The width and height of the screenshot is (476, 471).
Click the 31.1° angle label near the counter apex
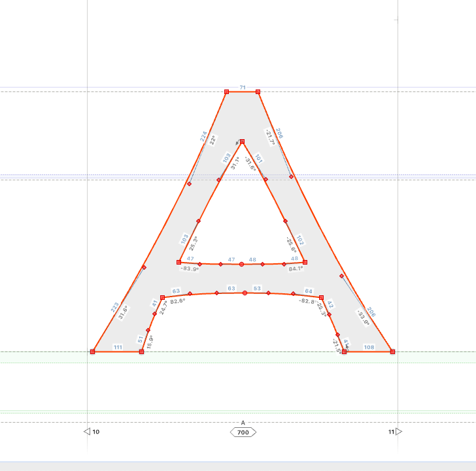(235, 163)
